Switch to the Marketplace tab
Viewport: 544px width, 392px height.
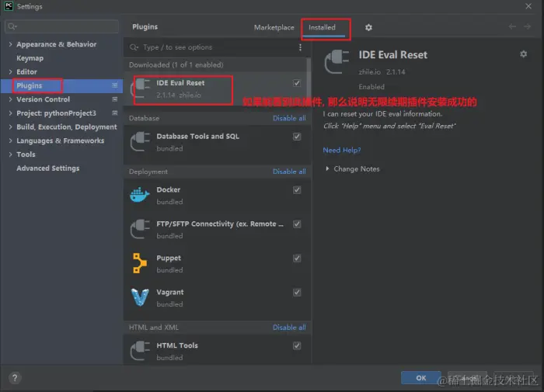(x=274, y=27)
